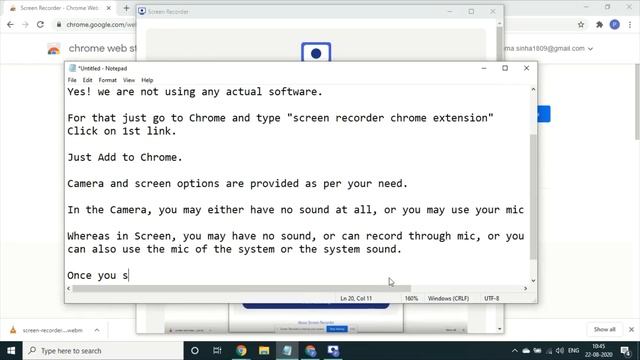The image size is (640, 360).
Task: Click the 160% zoom status entry
Action: (411, 298)
